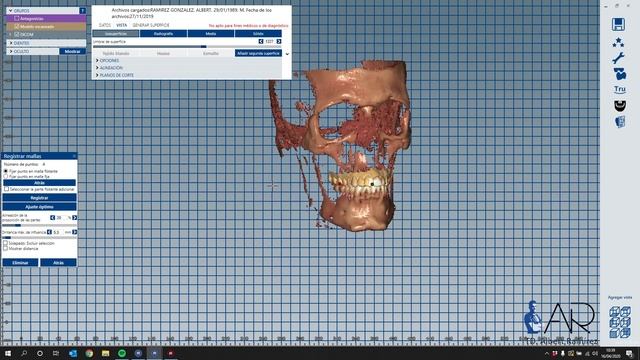Open Spotify from the taskbar
The width and height of the screenshot is (640, 360).
point(122,353)
